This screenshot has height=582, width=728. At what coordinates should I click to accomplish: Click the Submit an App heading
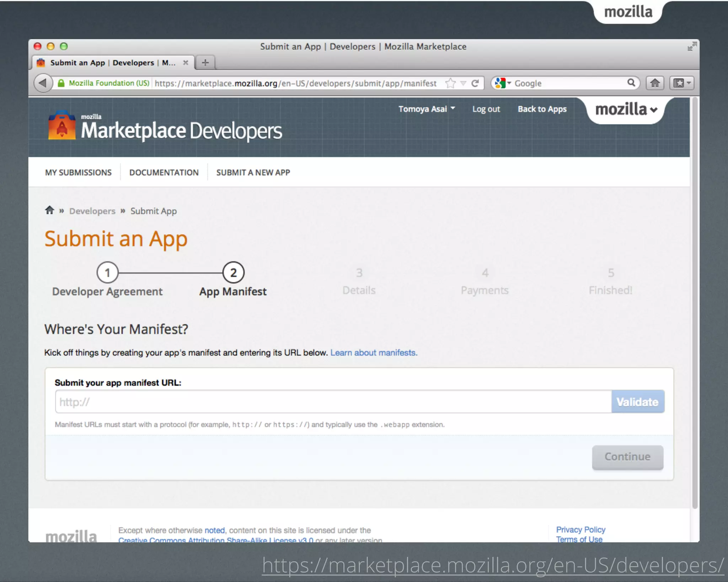click(116, 239)
